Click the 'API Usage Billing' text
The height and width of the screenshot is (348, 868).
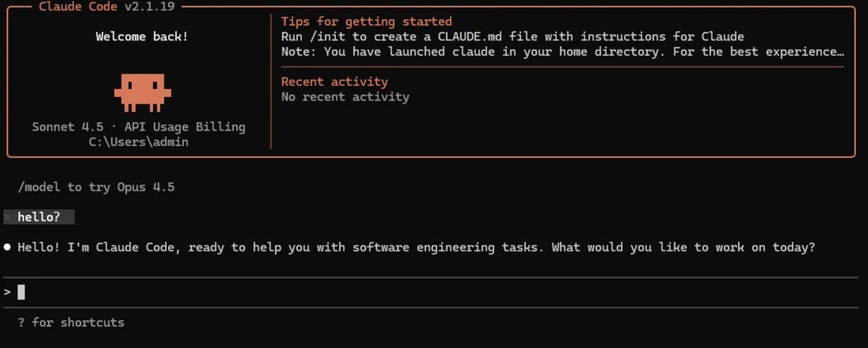point(185,127)
